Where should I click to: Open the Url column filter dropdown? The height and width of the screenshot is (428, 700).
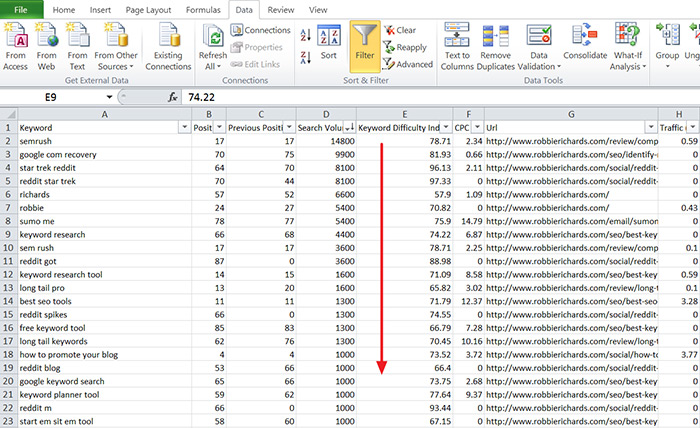[651, 128]
